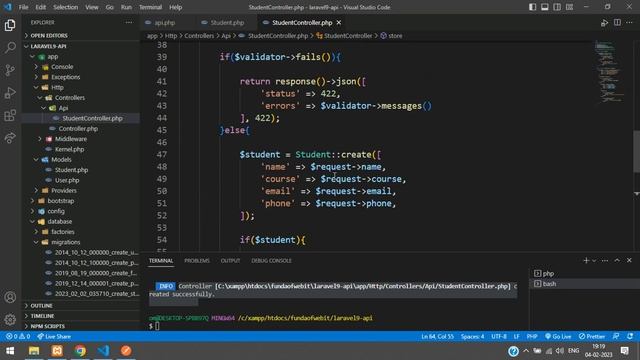Open the Manage gear icon
Image resolution: width=640 pixels, height=360 pixels.
coord(10,320)
